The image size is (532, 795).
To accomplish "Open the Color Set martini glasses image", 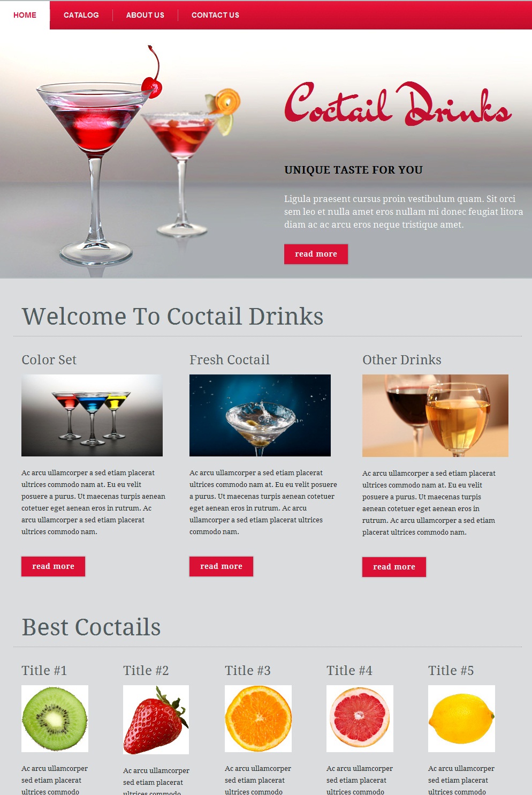I will coord(92,415).
